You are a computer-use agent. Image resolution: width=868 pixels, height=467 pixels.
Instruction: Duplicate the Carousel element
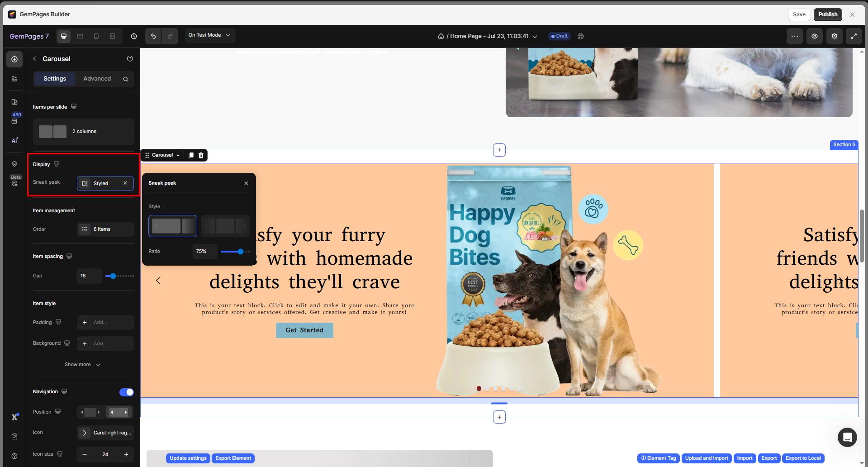[x=191, y=155]
